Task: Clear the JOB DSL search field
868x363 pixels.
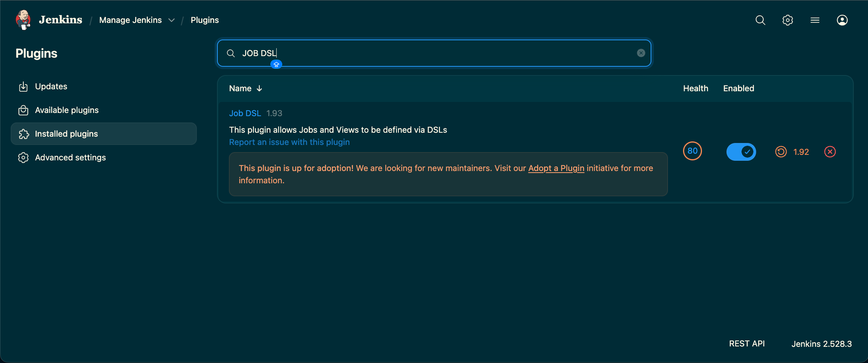Action: [641, 53]
